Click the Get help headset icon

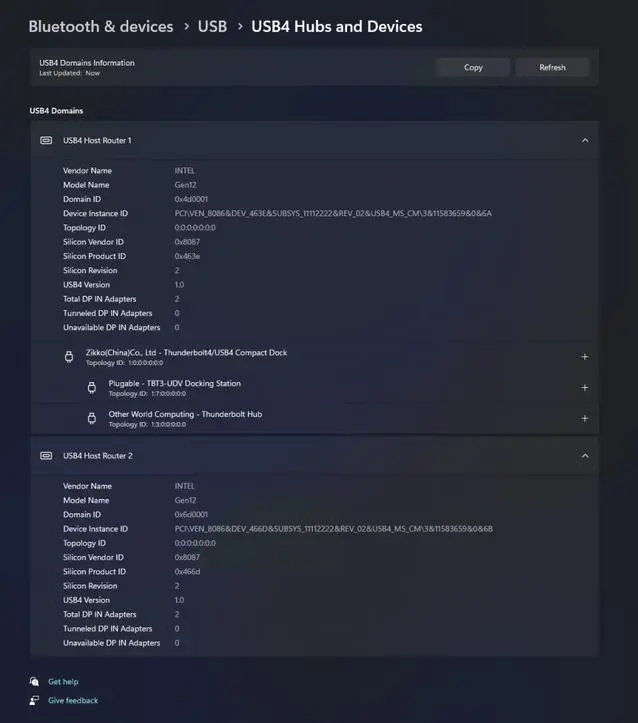(35, 681)
